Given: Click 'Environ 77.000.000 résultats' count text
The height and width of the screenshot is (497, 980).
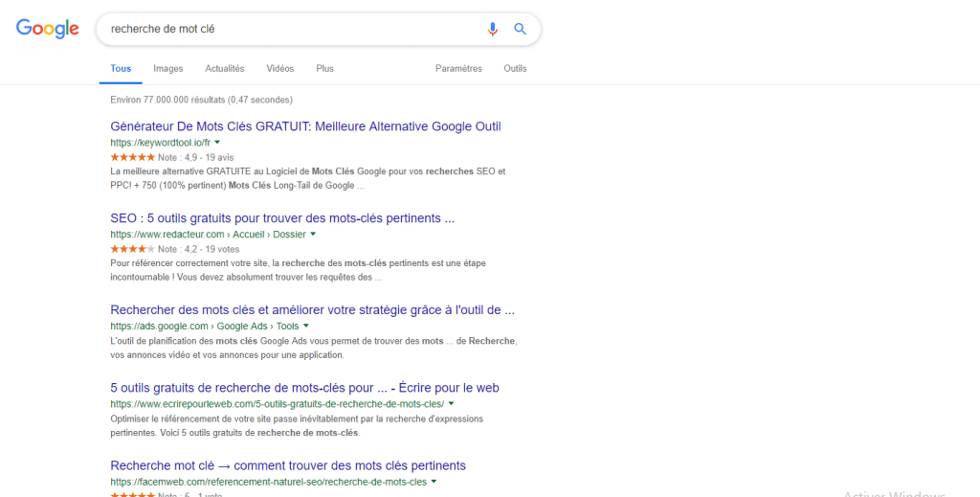Looking at the screenshot, I should point(201,100).
